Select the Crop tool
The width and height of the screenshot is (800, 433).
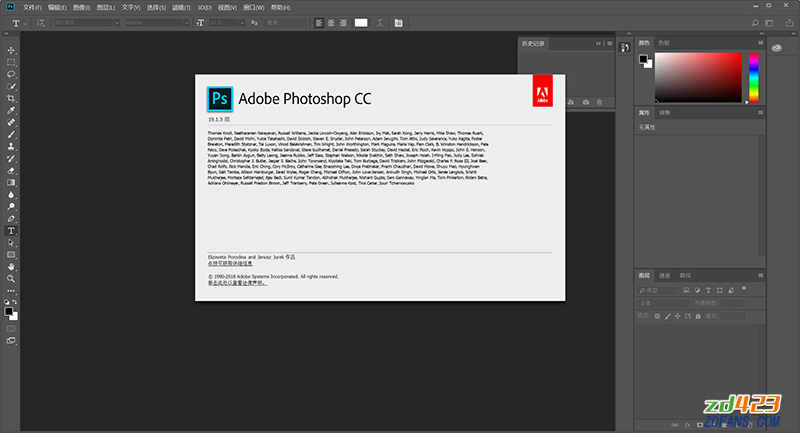click(11, 98)
